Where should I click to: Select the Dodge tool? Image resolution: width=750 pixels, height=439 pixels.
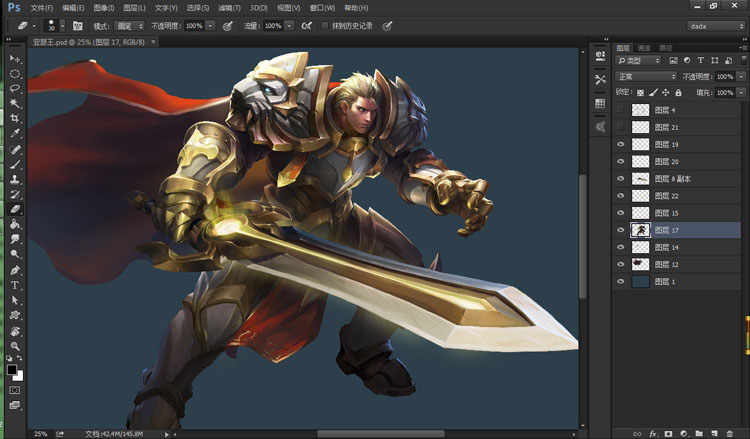15,254
